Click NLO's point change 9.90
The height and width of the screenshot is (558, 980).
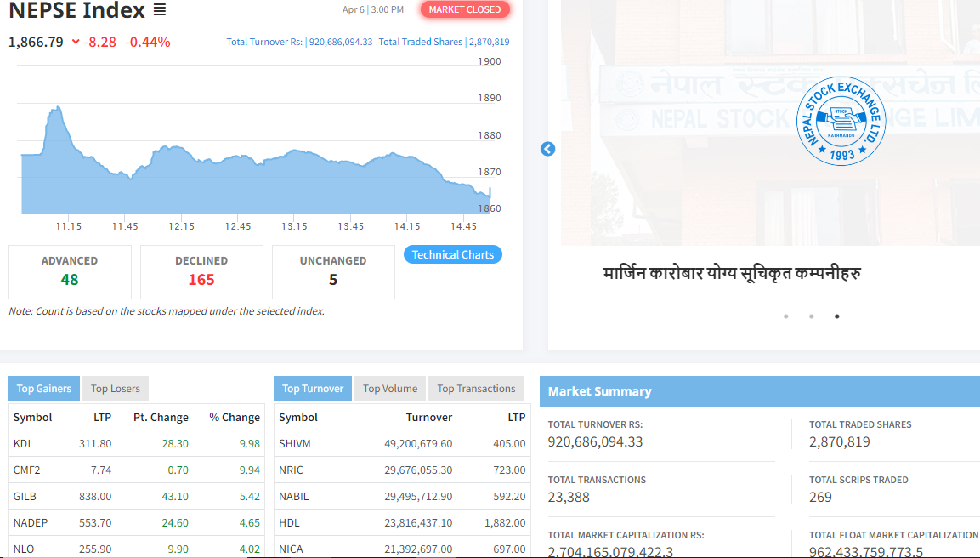[178, 549]
